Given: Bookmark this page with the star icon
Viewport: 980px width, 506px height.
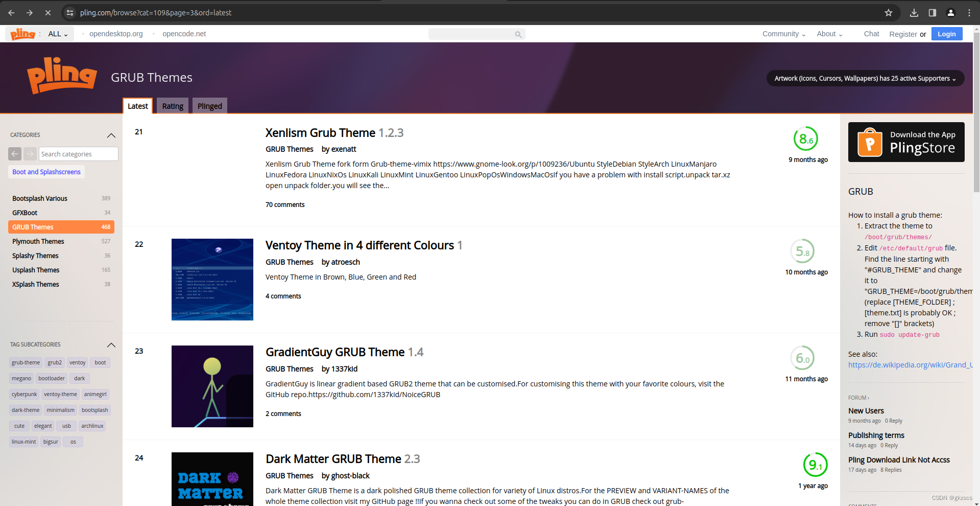Looking at the screenshot, I should click(889, 13).
